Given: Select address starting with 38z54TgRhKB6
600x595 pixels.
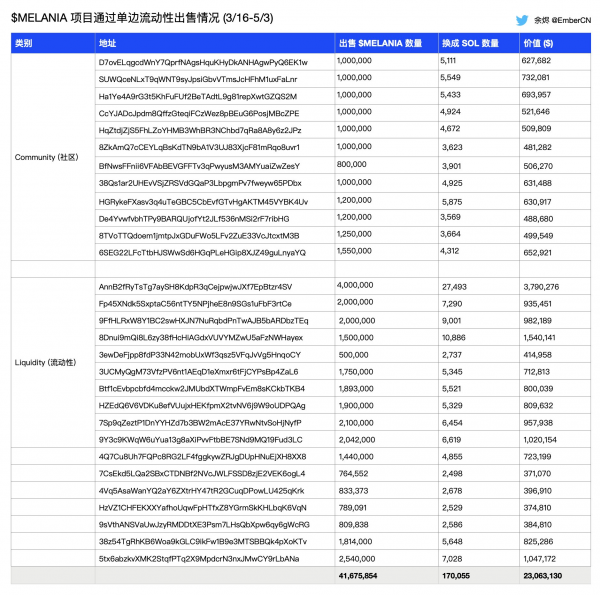Looking at the screenshot, I should coord(202,541).
